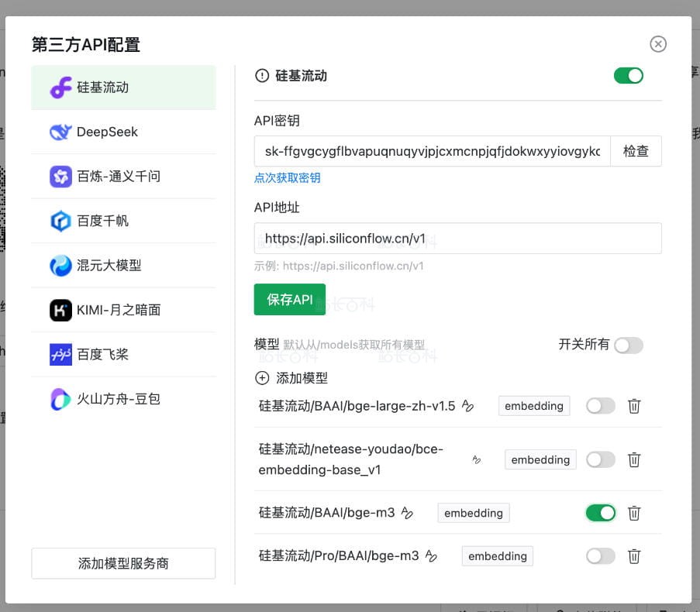Focus the API密钥 input field
This screenshot has width=700, height=612.
click(432, 151)
